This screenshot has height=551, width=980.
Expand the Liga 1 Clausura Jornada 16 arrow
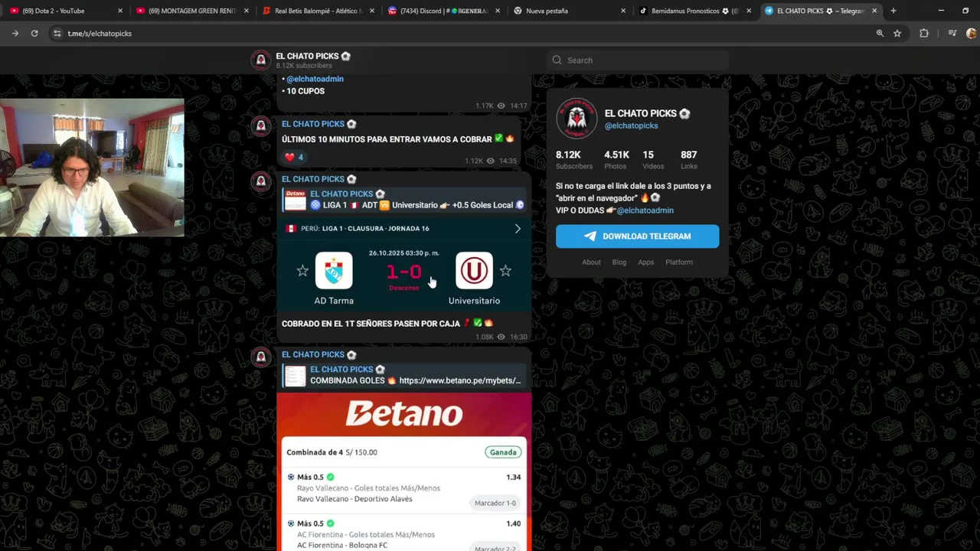click(518, 228)
